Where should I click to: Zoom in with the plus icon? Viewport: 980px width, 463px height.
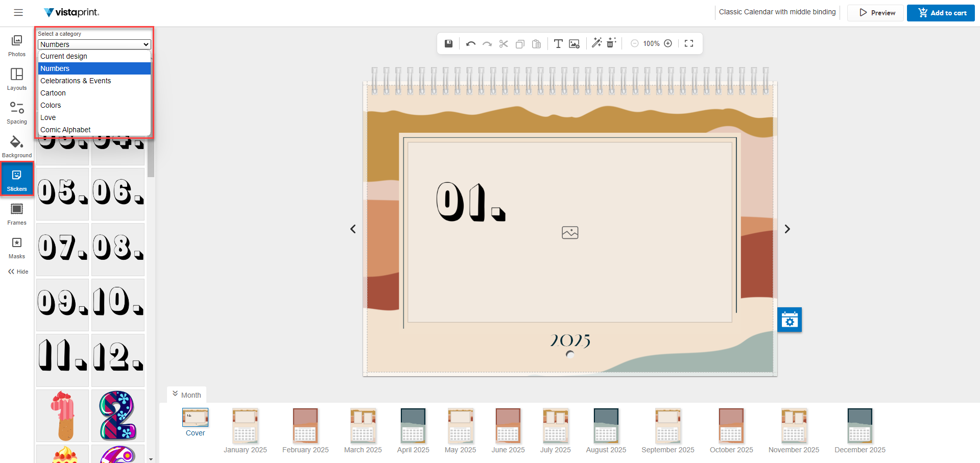click(x=668, y=43)
